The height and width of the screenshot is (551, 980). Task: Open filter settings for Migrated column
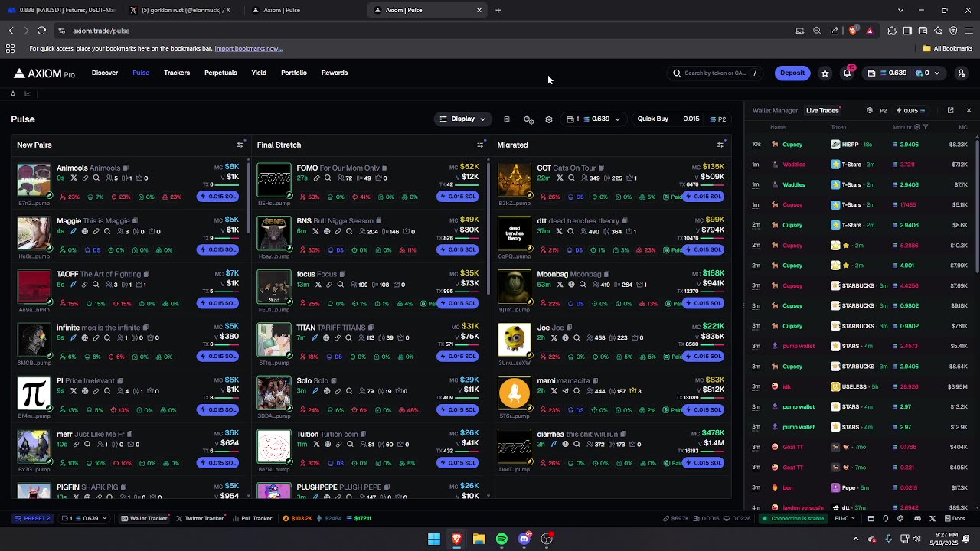click(x=720, y=145)
